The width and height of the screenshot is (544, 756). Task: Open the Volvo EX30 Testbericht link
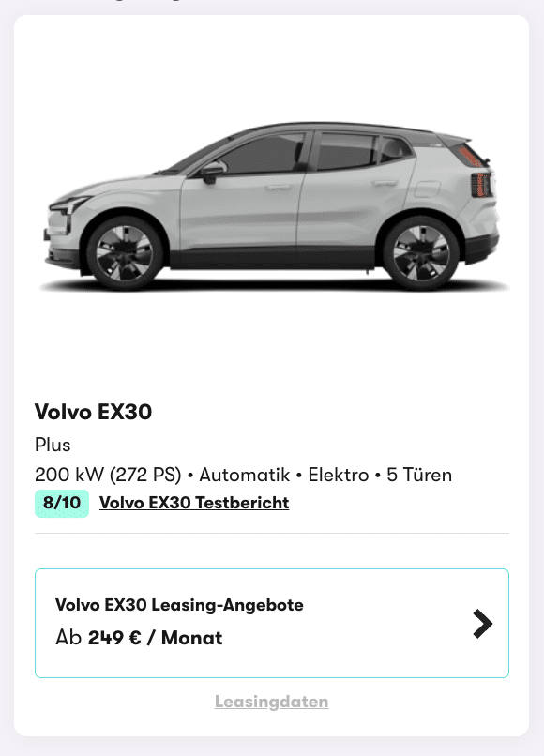[194, 503]
